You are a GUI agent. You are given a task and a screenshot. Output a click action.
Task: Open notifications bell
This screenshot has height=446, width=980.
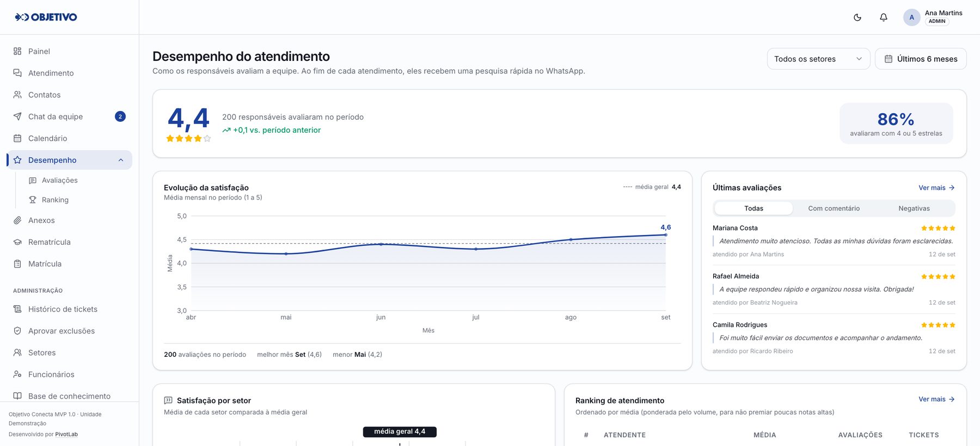click(884, 17)
